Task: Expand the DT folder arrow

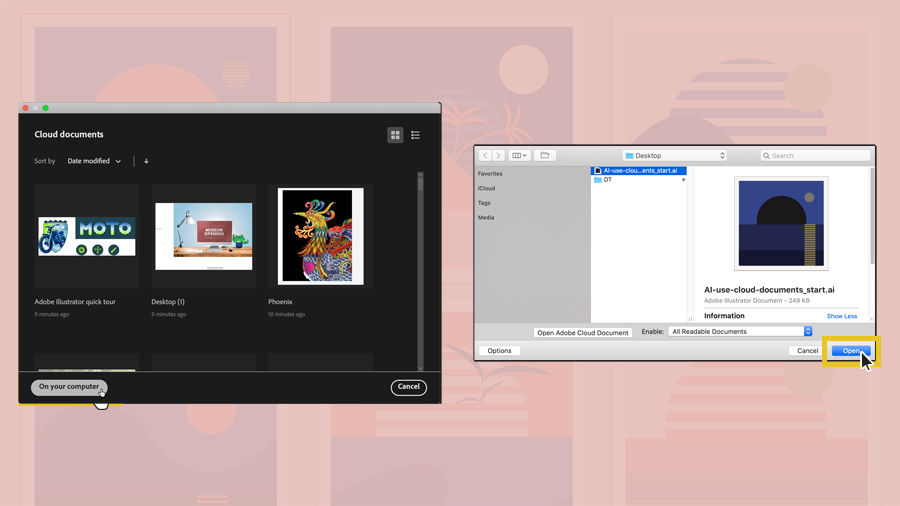Action: point(683,180)
